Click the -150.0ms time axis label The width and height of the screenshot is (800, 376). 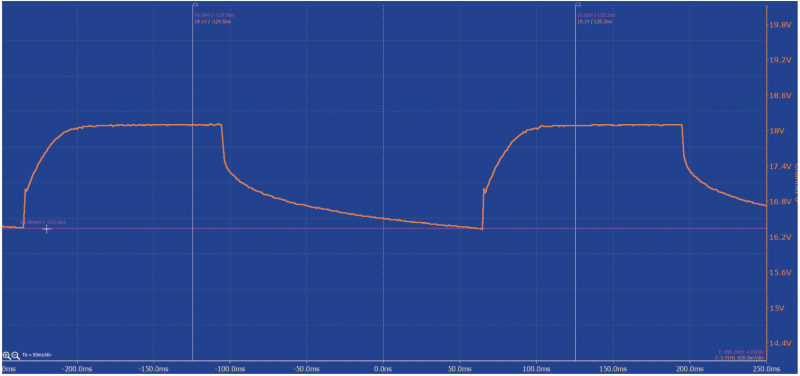coord(153,368)
